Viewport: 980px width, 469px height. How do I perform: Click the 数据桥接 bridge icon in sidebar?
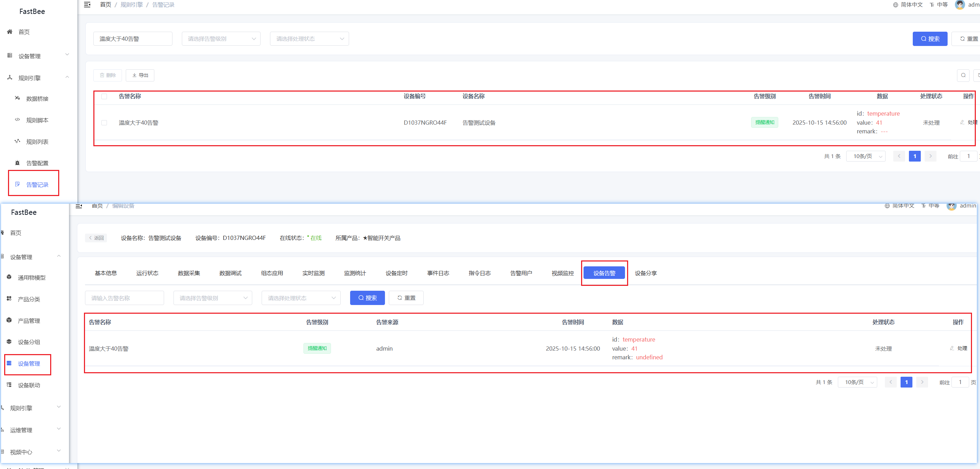pyautogui.click(x=17, y=98)
